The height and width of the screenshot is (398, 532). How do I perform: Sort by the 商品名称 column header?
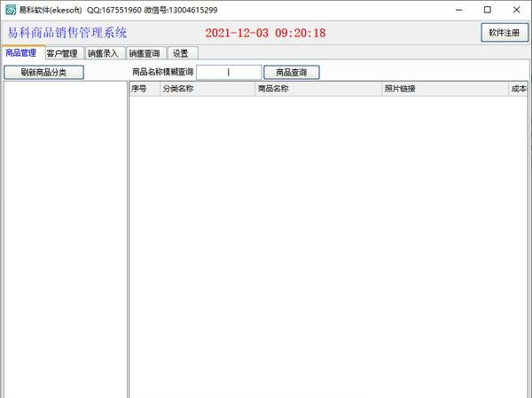coord(318,89)
